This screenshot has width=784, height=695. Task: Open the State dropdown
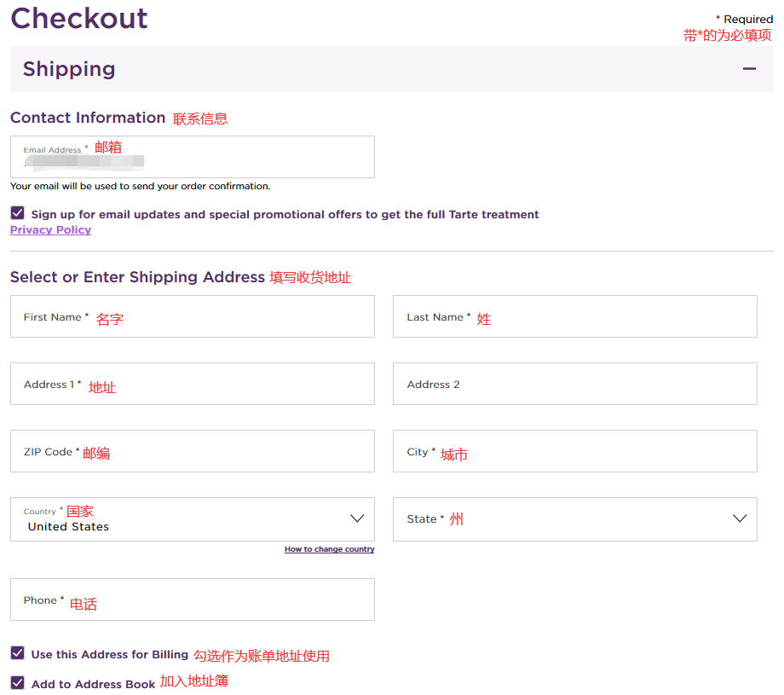[x=575, y=519]
